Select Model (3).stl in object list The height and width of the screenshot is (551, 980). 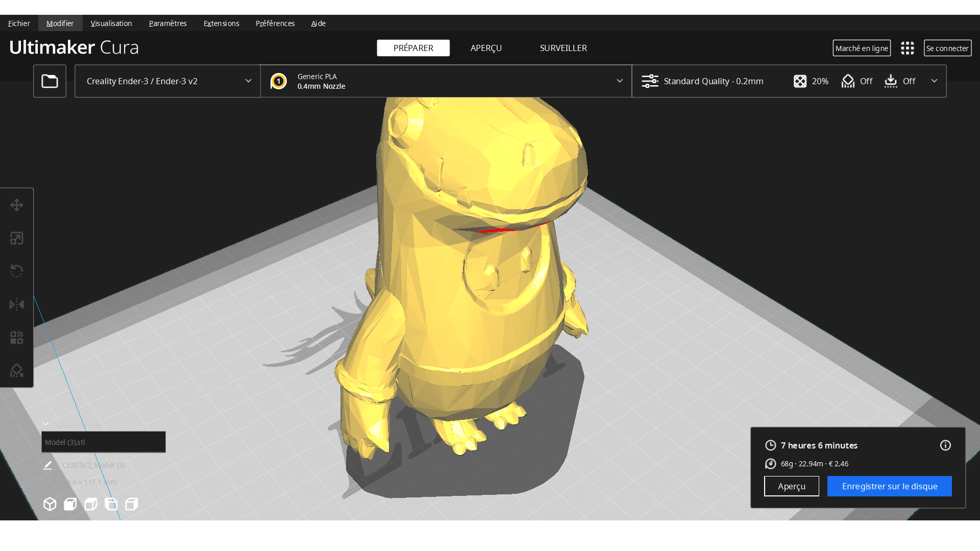coord(103,442)
